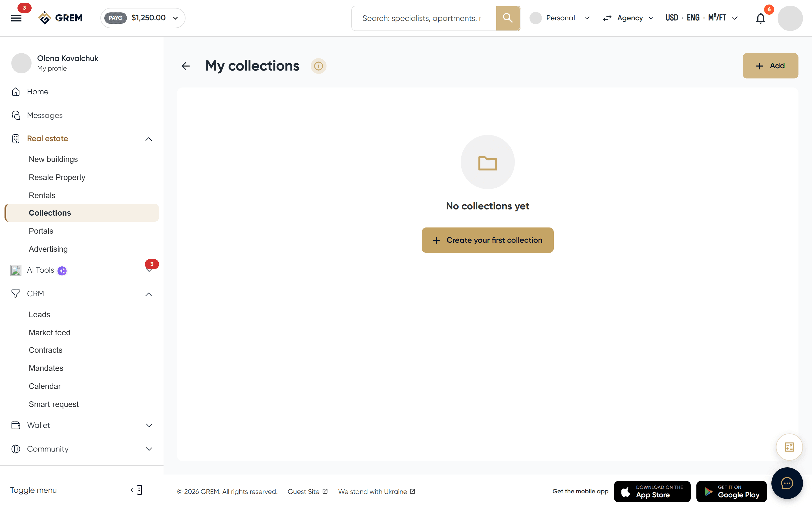Viewport: 812px width, 508px height.
Task: Collapse sidebar via Toggle menu icon
Action: point(136,490)
